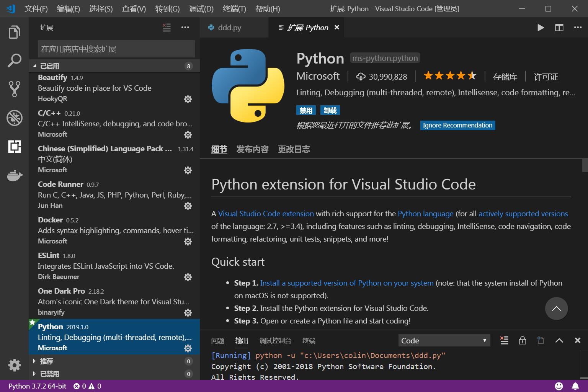
Task: Click the extension page vertical scrollbar
Action: pyautogui.click(x=585, y=165)
